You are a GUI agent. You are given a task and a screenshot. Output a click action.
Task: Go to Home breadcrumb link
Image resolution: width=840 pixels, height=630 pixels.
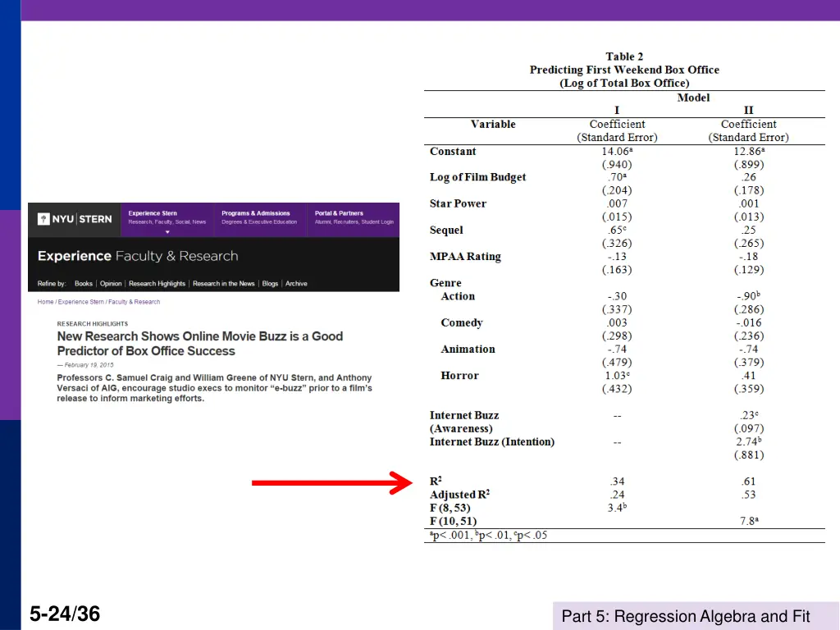(45, 302)
